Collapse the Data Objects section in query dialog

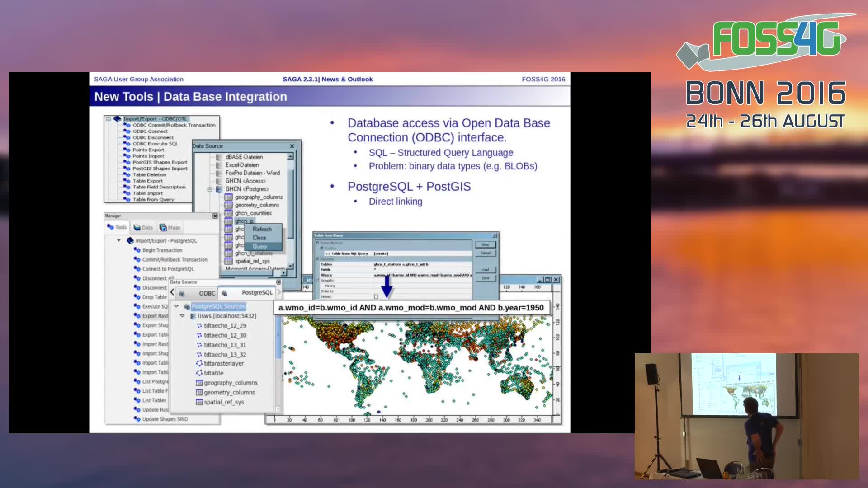(x=317, y=243)
